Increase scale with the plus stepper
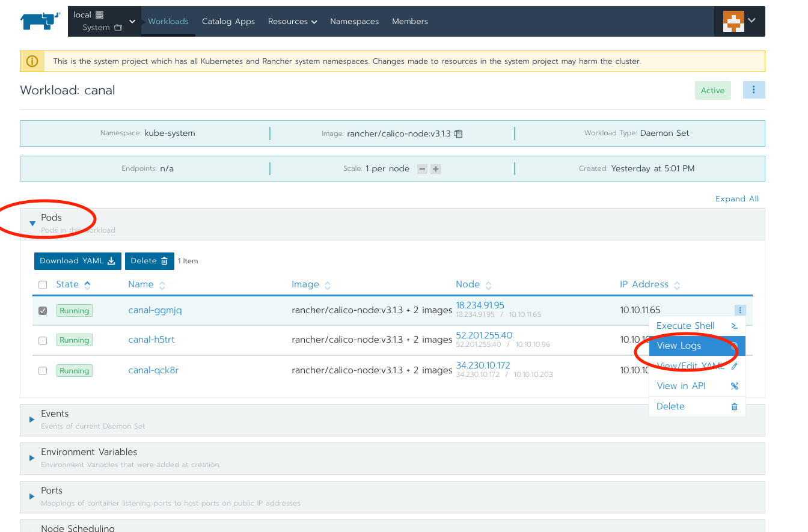The image size is (808, 532). pos(435,169)
